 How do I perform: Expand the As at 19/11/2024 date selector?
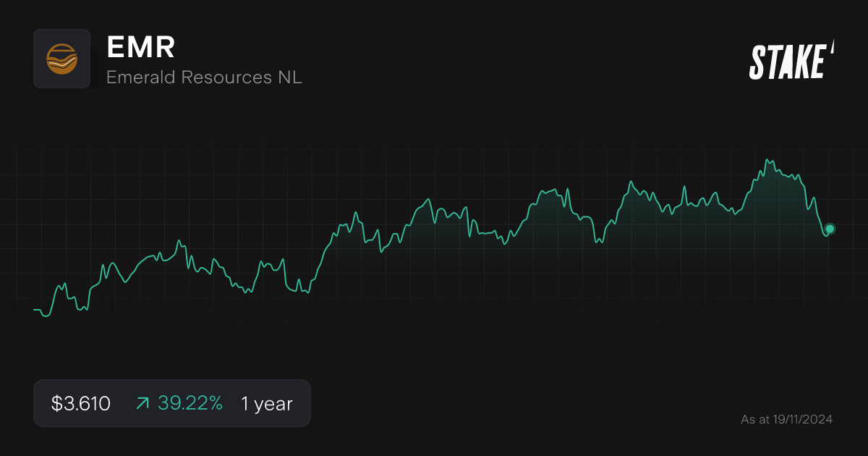[786, 418]
